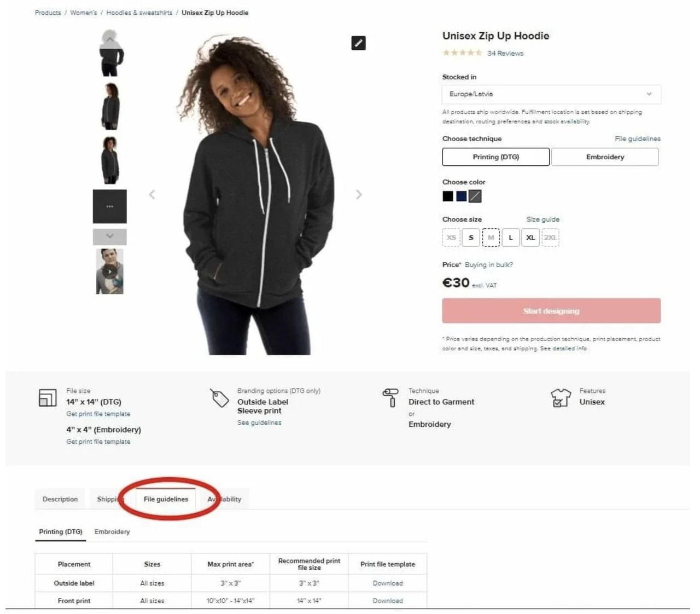Click the pencil edit icon on the product image

click(x=358, y=43)
